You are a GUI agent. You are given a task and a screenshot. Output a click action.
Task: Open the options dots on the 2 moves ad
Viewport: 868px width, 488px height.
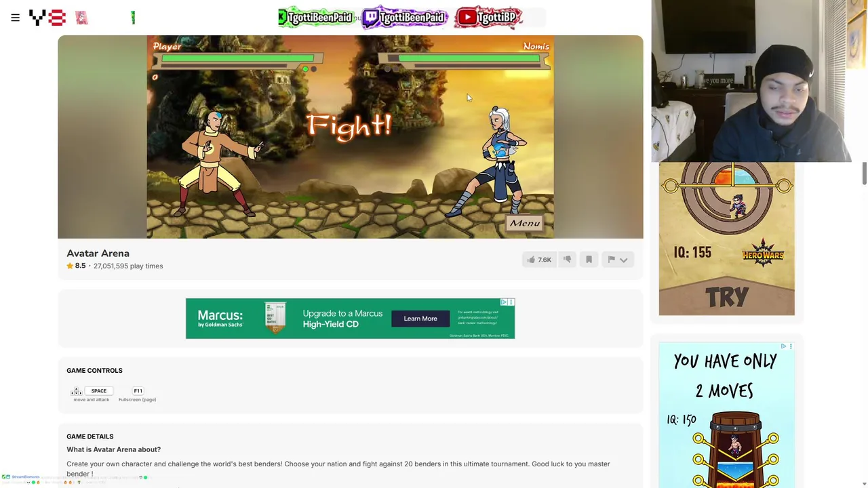pos(791,346)
